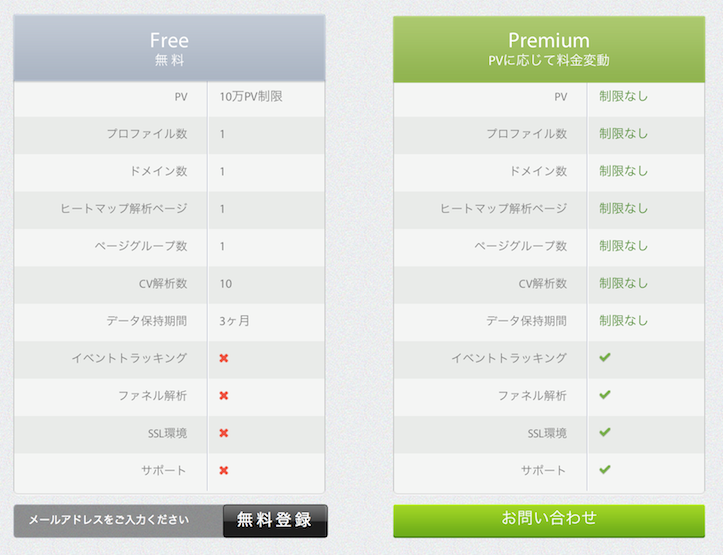The width and height of the screenshot is (723, 555).
Task: Click Free plan's ヒートマップ解析ページ label
Action: click(x=123, y=209)
